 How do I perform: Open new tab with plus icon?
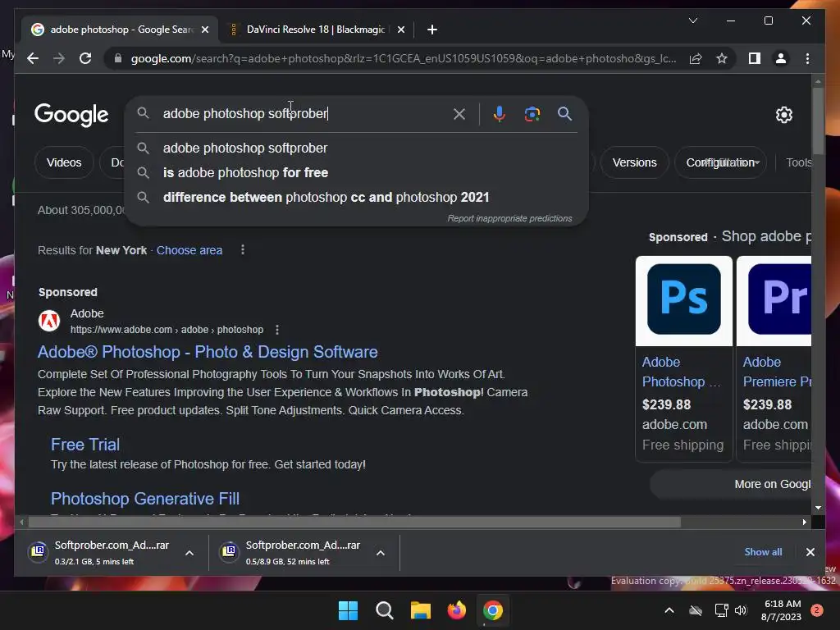tap(431, 30)
